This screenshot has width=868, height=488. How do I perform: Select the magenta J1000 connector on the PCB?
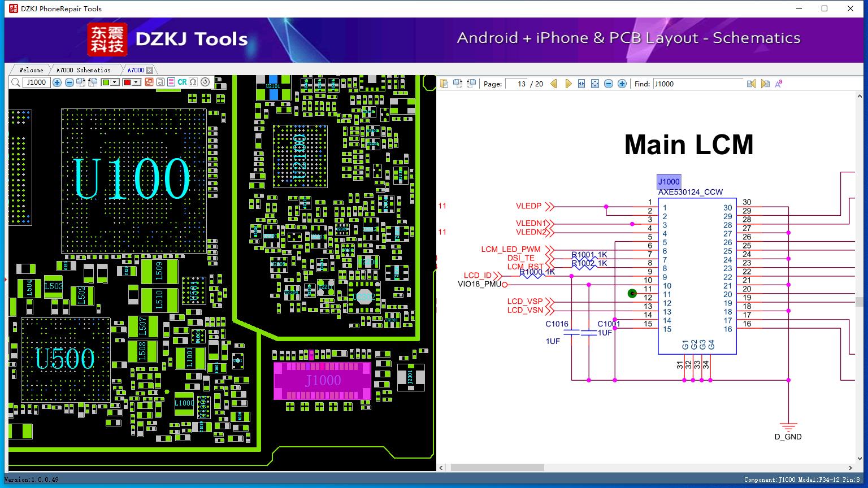tap(323, 380)
